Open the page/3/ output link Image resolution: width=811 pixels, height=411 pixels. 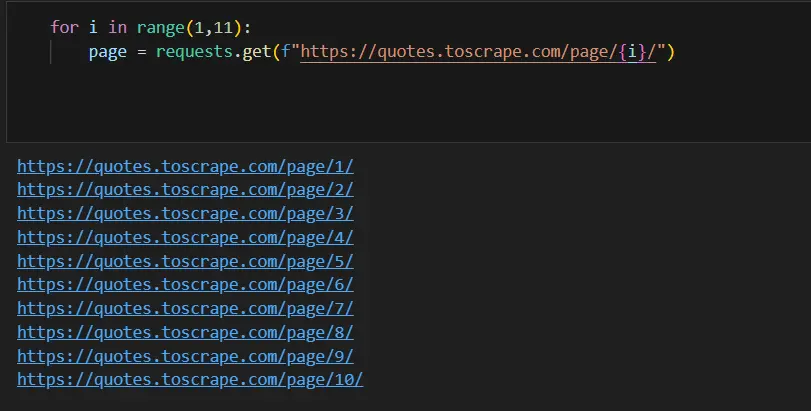coord(185,214)
